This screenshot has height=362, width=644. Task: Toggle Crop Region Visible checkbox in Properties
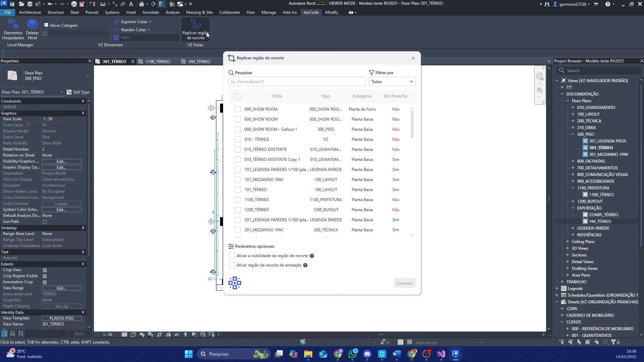(x=45, y=276)
